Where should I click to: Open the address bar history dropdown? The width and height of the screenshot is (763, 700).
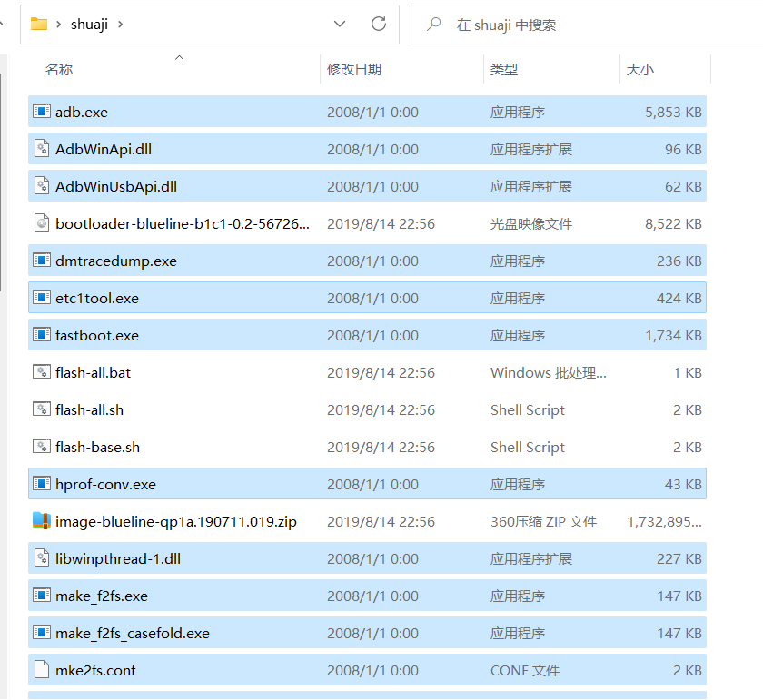[340, 24]
